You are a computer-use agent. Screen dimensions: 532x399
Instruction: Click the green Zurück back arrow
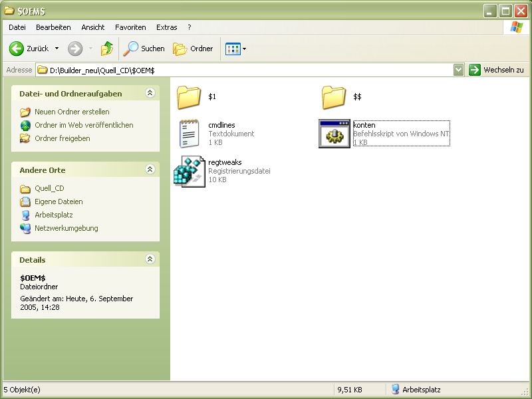pyautogui.click(x=17, y=49)
